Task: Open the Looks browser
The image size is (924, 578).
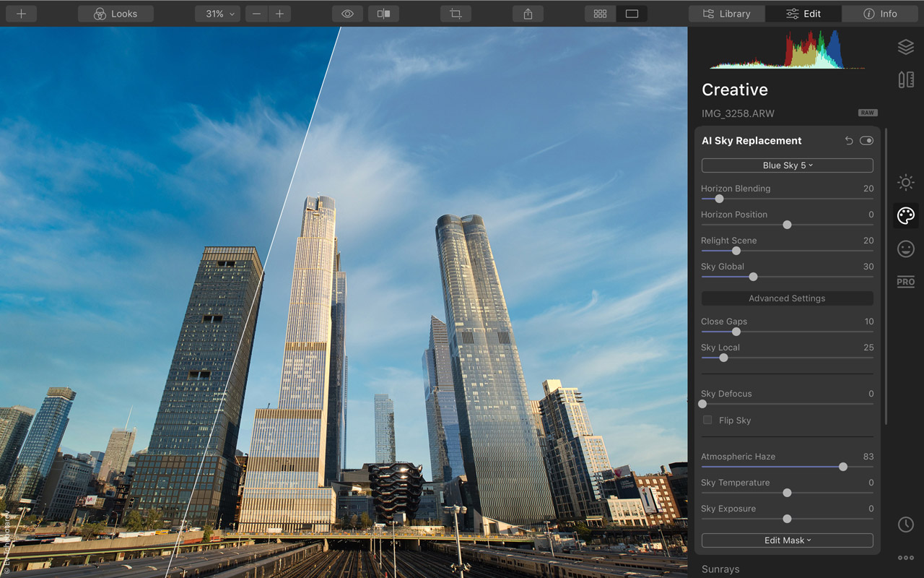Action: coord(115,13)
